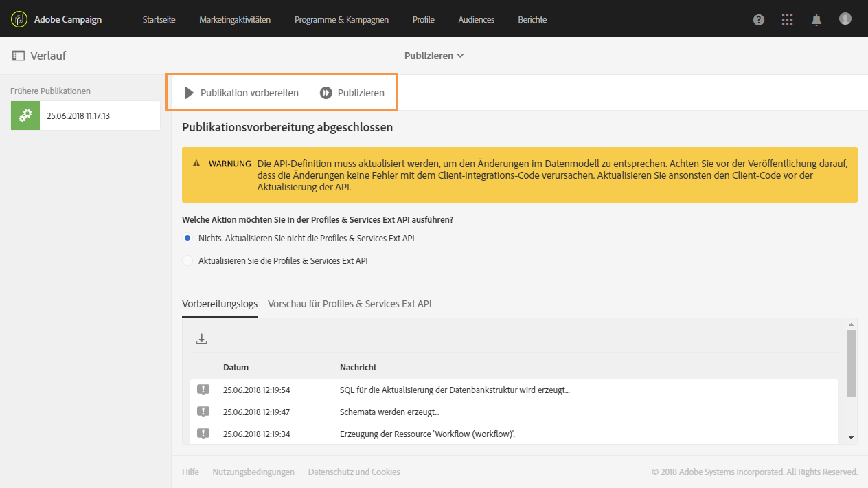Click 'Publikationsvorbereitung abgeschlossen' heading
This screenshot has width=868, height=488.
pyautogui.click(x=287, y=127)
